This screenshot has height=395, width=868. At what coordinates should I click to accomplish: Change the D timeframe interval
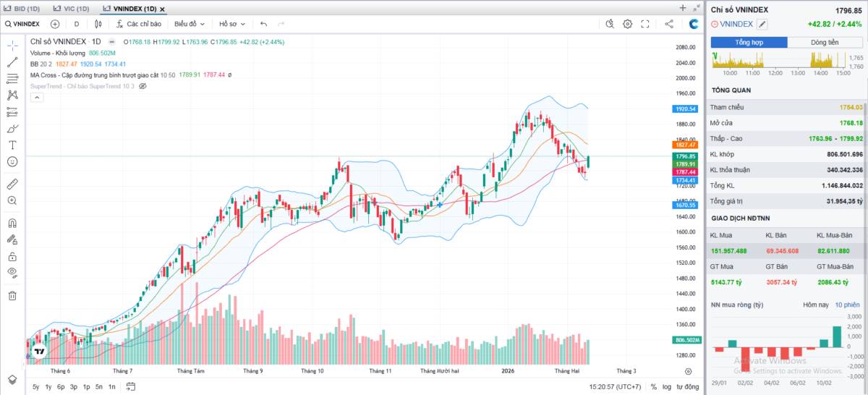point(77,24)
